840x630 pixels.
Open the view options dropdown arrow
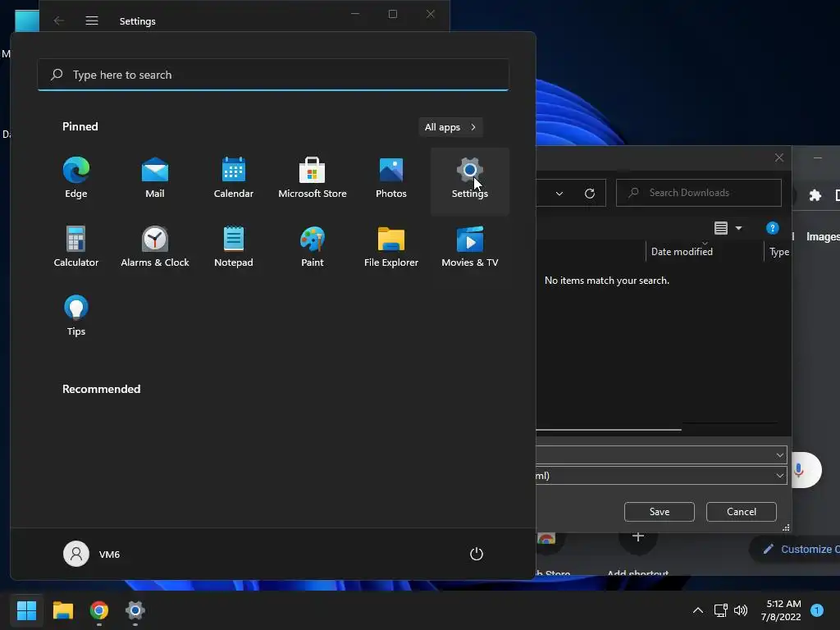739,228
